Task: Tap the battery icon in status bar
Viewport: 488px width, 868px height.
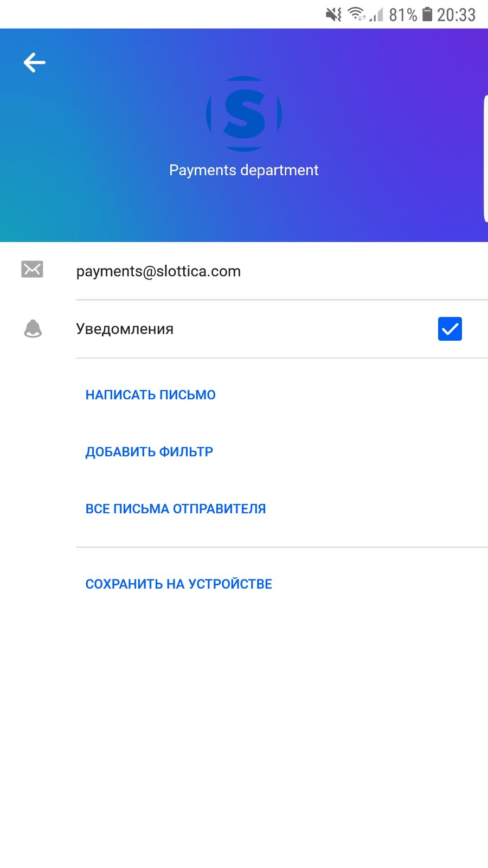Action: 427,14
